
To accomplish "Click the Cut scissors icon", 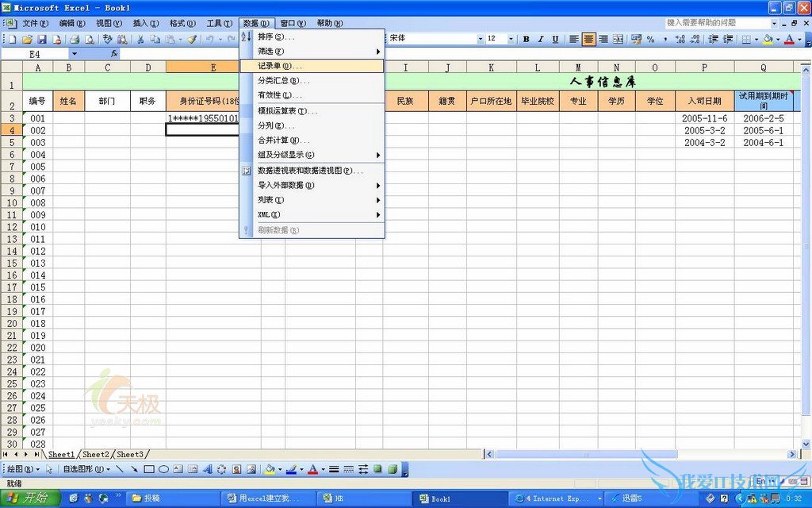I will click(x=140, y=39).
